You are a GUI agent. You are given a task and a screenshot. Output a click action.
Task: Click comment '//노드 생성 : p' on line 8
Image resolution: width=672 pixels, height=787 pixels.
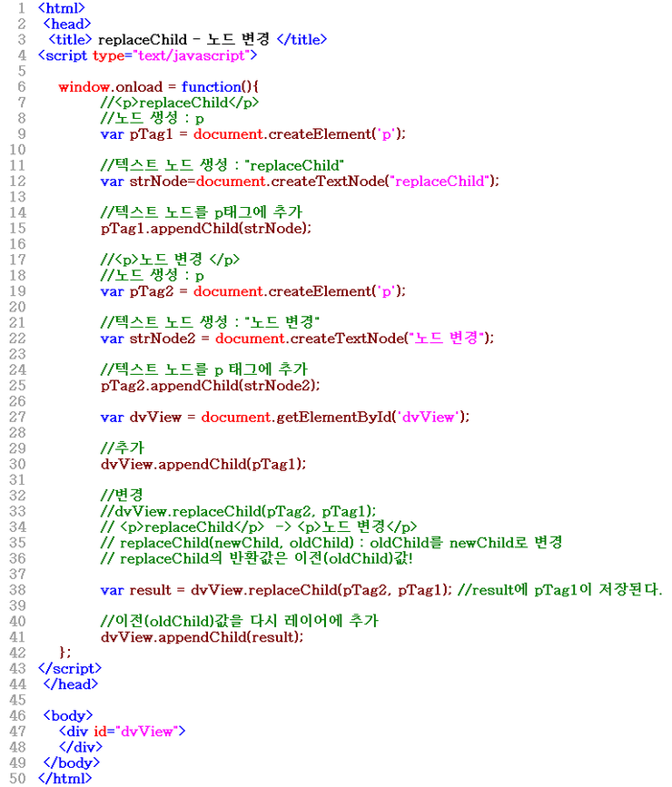(x=153, y=118)
